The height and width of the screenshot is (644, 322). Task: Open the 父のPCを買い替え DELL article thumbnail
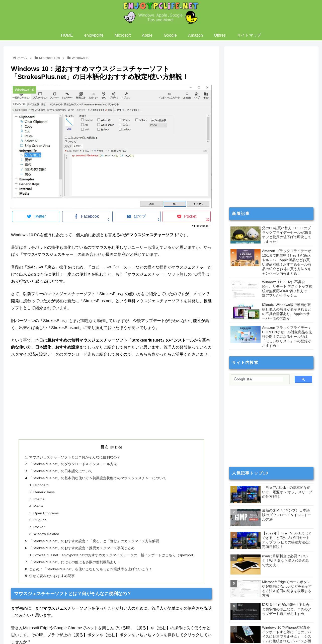[246, 235]
